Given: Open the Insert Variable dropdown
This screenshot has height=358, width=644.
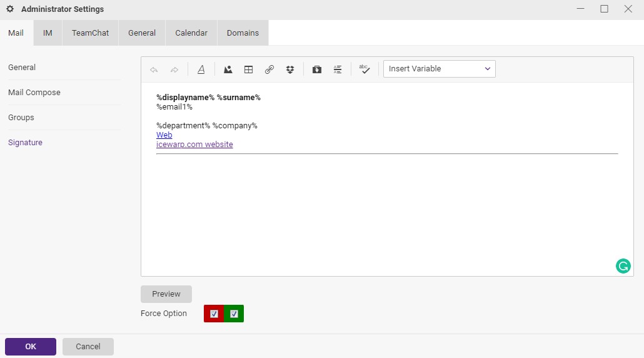Looking at the screenshot, I should pos(439,69).
